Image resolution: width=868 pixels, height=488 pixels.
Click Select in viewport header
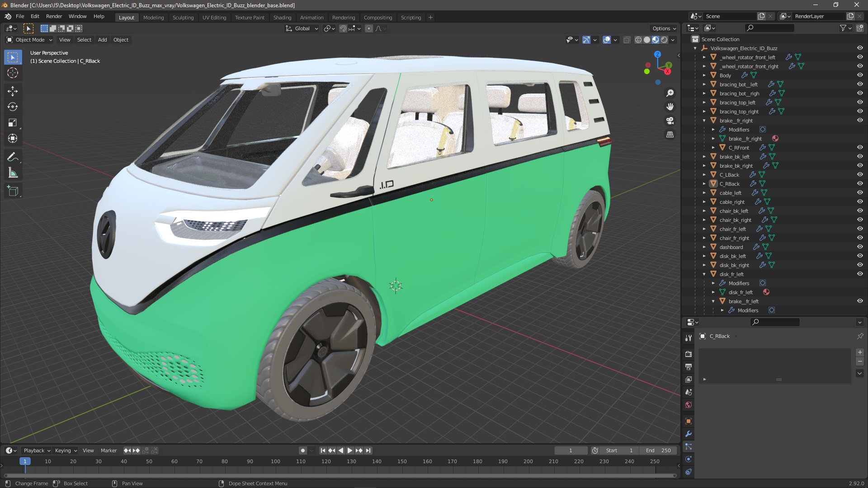pyautogui.click(x=84, y=40)
